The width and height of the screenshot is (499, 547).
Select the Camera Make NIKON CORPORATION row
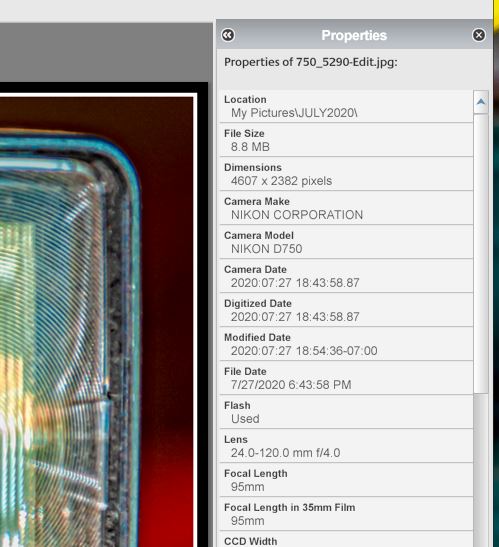pyautogui.click(x=346, y=208)
